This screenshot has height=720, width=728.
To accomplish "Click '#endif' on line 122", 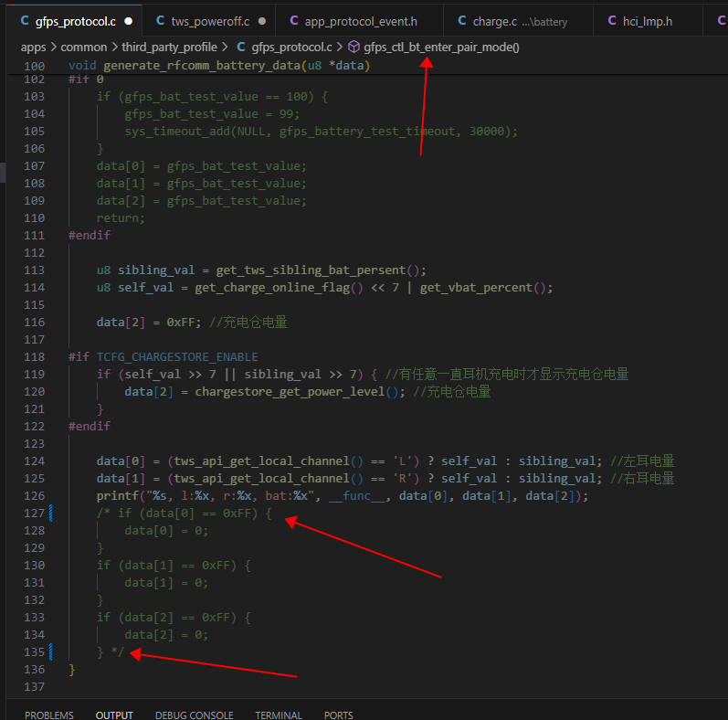I will pos(90,427).
